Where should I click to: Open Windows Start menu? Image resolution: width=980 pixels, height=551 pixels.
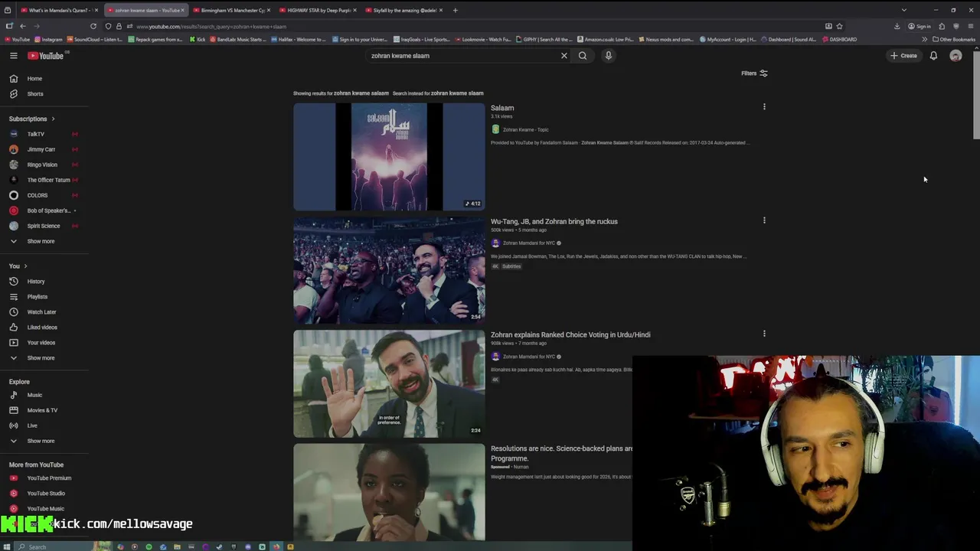click(x=6, y=546)
